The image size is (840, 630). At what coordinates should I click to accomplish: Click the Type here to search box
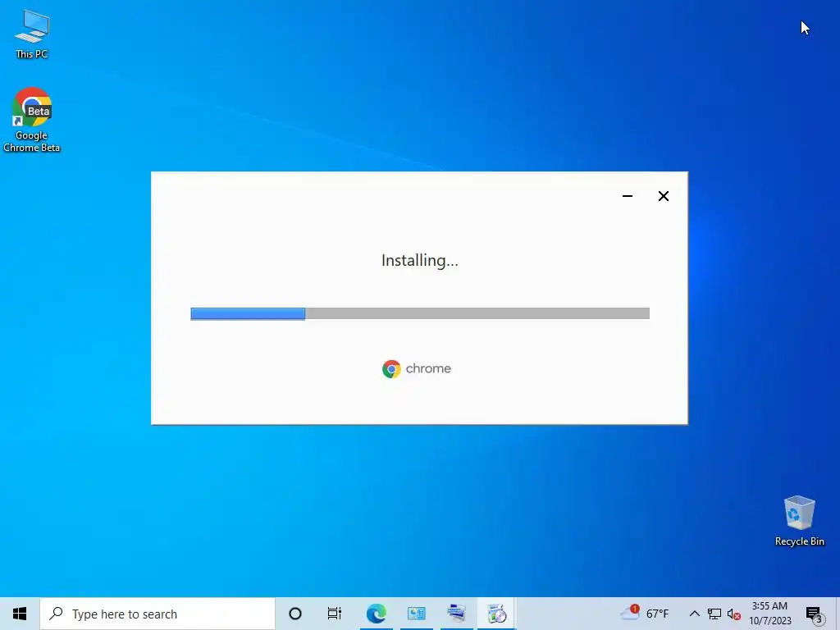[157, 614]
